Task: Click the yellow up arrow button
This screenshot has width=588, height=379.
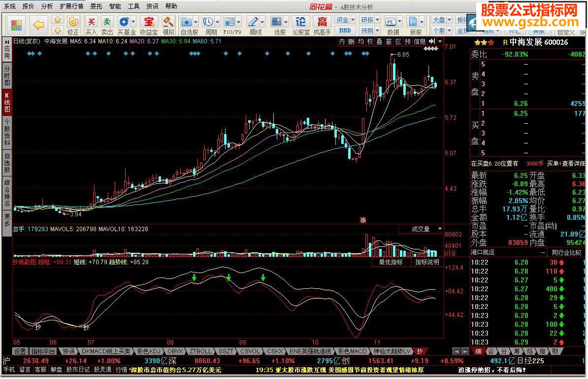Action: [58, 20]
